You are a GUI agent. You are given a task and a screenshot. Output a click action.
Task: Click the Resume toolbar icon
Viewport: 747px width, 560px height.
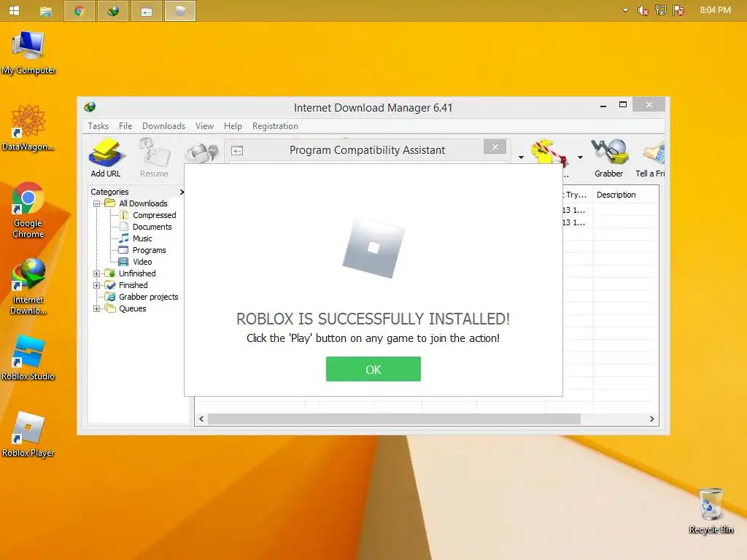tap(154, 158)
